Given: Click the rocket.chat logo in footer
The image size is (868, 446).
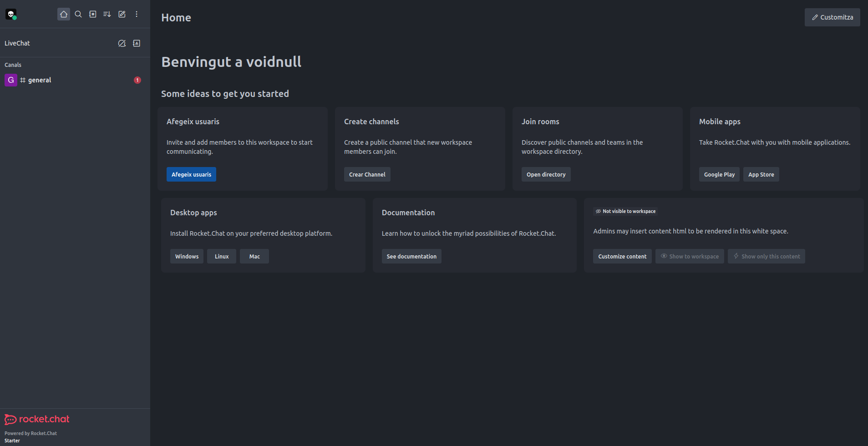Looking at the screenshot, I should (37, 419).
